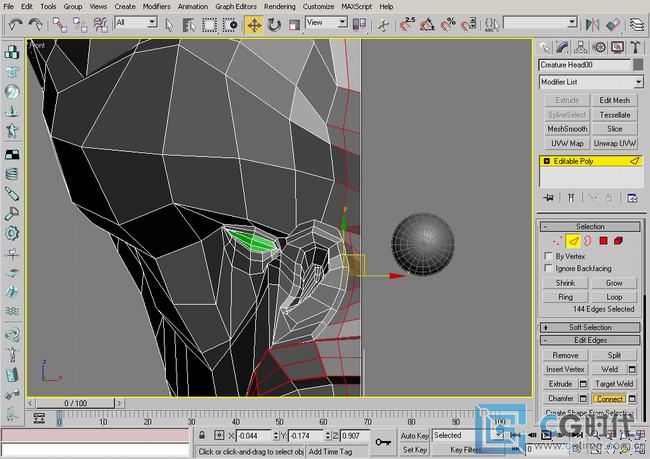Toggle the selection lock padlock
Screen dimensions: 650x459
coord(202,435)
